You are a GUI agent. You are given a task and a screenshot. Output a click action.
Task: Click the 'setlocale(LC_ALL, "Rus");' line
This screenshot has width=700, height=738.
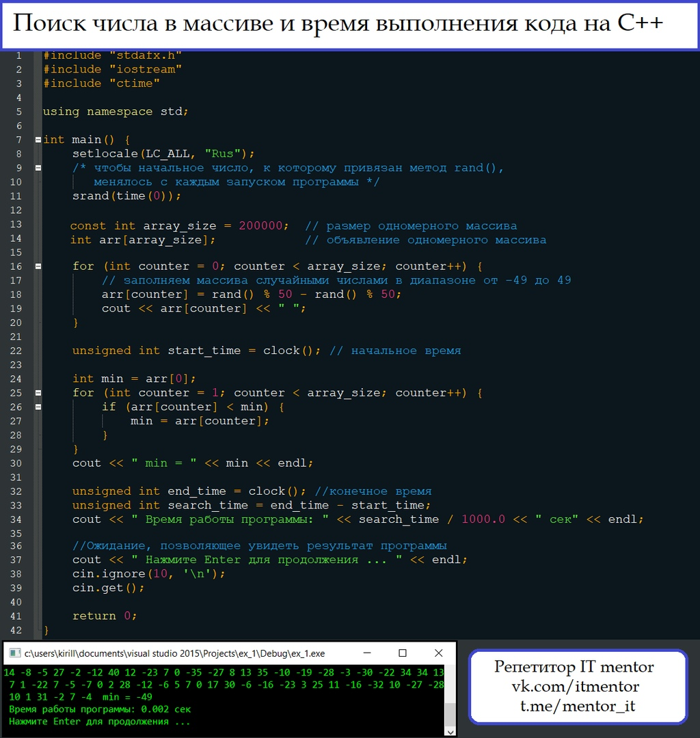tap(163, 154)
